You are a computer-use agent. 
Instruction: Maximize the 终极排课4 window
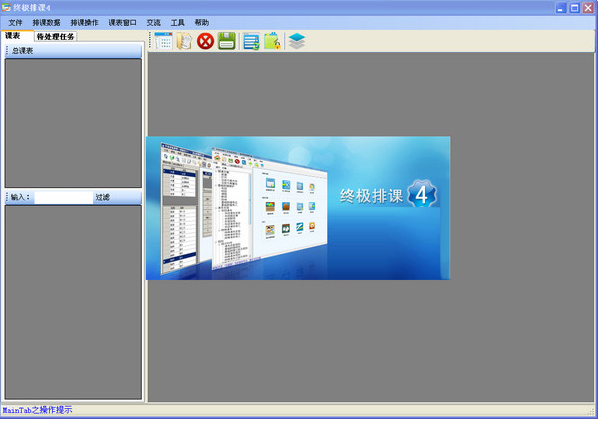(575, 8)
